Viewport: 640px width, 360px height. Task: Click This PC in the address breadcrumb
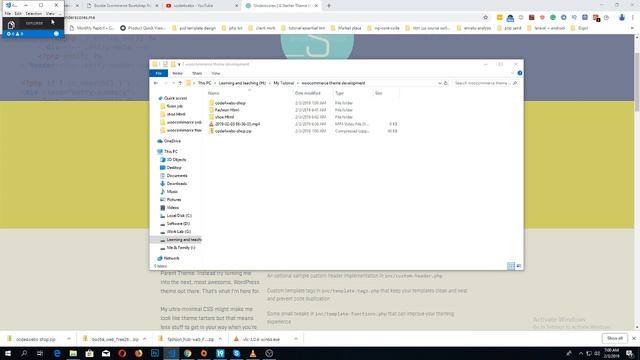tap(204, 83)
